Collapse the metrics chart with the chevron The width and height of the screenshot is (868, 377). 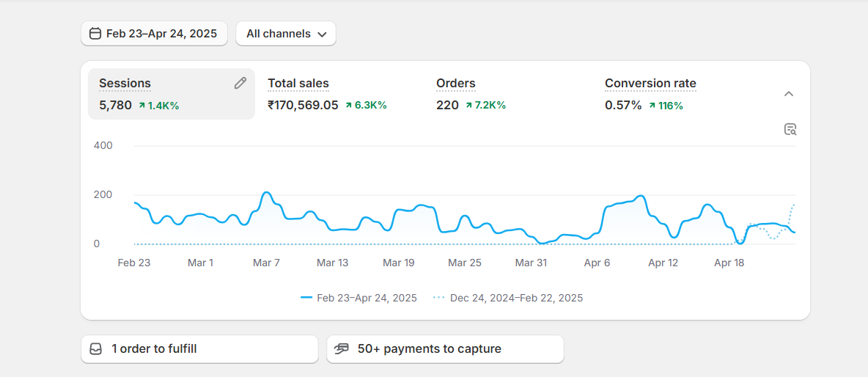[x=789, y=94]
